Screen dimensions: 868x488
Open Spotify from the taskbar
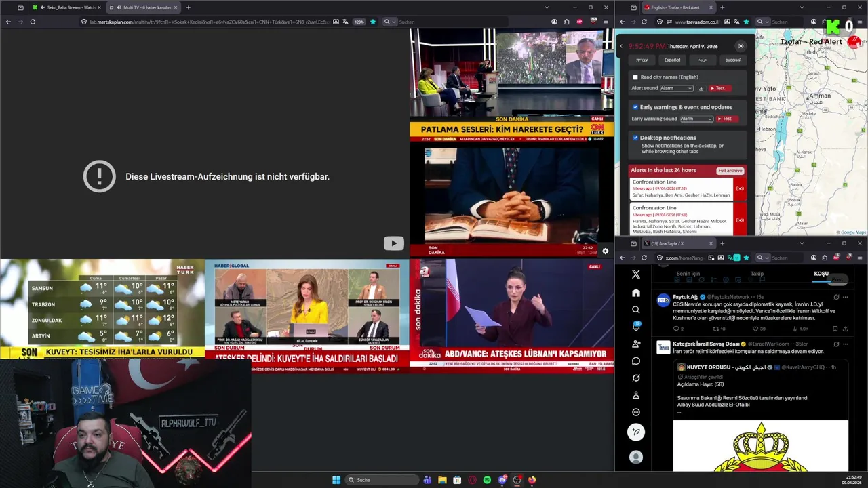(487, 480)
